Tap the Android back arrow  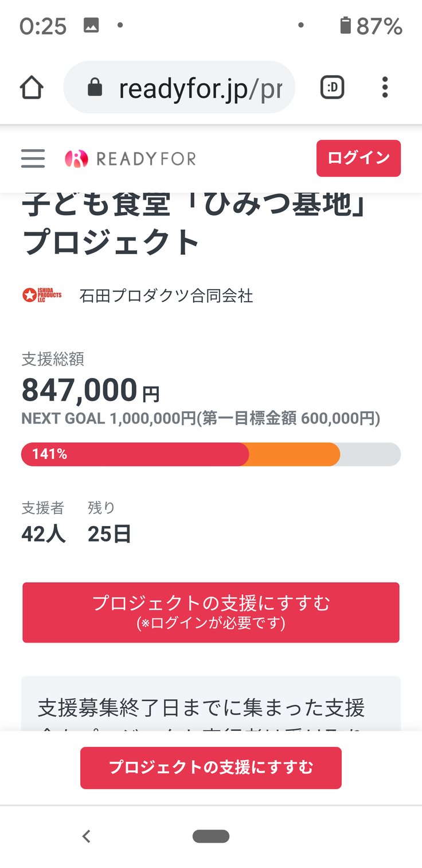pos(87,836)
